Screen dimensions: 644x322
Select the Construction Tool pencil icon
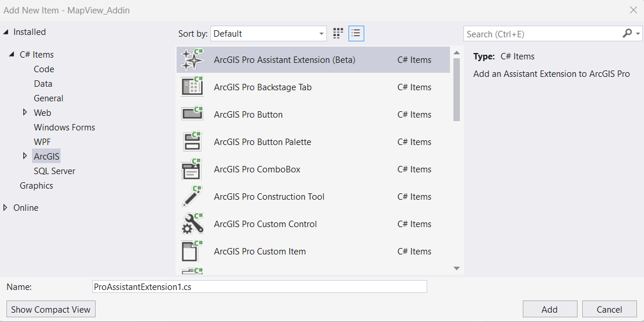point(192,196)
